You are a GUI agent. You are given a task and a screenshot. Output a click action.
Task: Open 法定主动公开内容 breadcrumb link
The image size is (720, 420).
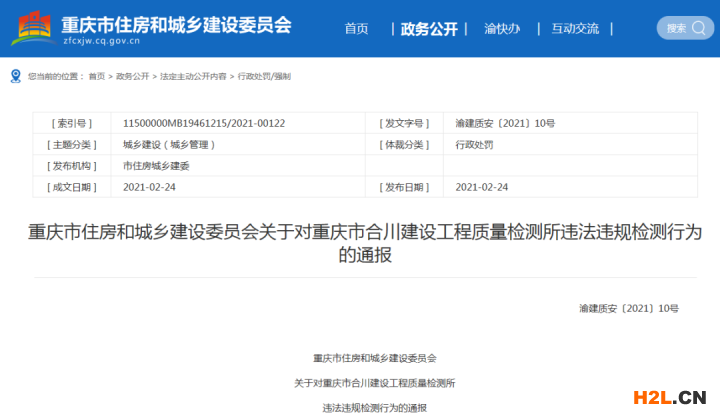pyautogui.click(x=193, y=76)
